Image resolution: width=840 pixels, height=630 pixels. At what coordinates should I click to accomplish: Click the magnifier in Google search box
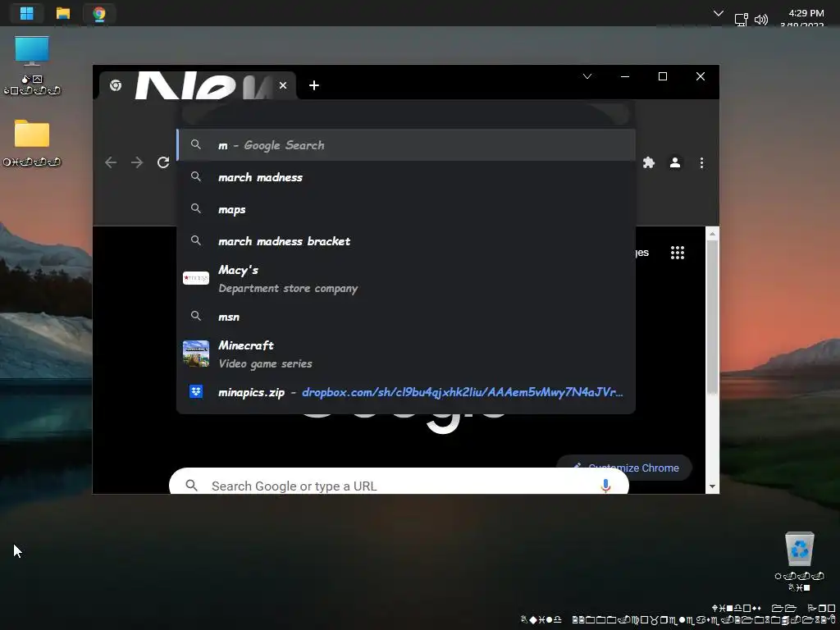click(191, 486)
